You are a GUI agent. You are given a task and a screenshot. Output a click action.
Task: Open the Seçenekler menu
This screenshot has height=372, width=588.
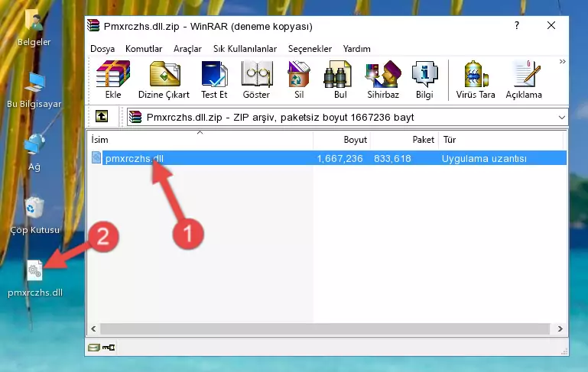310,49
